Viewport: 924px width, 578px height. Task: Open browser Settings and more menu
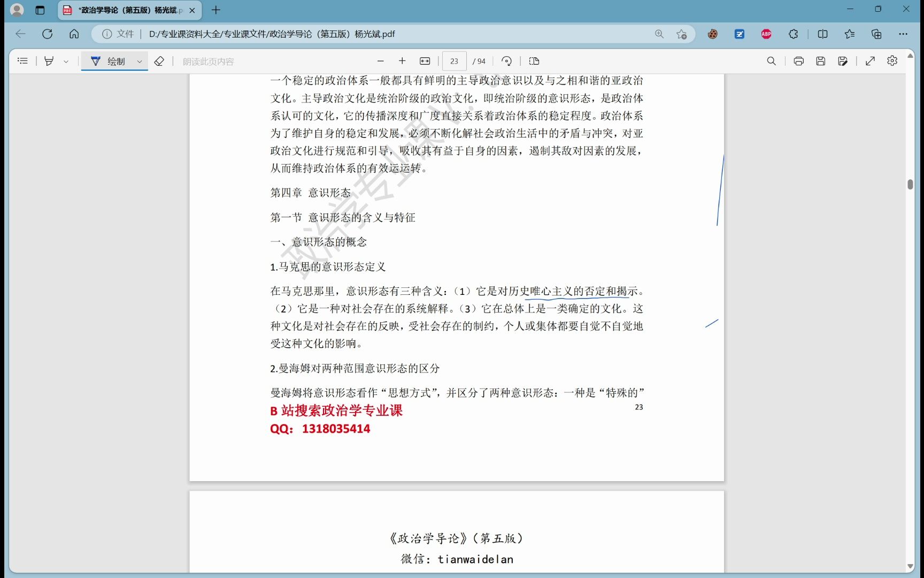tap(903, 34)
